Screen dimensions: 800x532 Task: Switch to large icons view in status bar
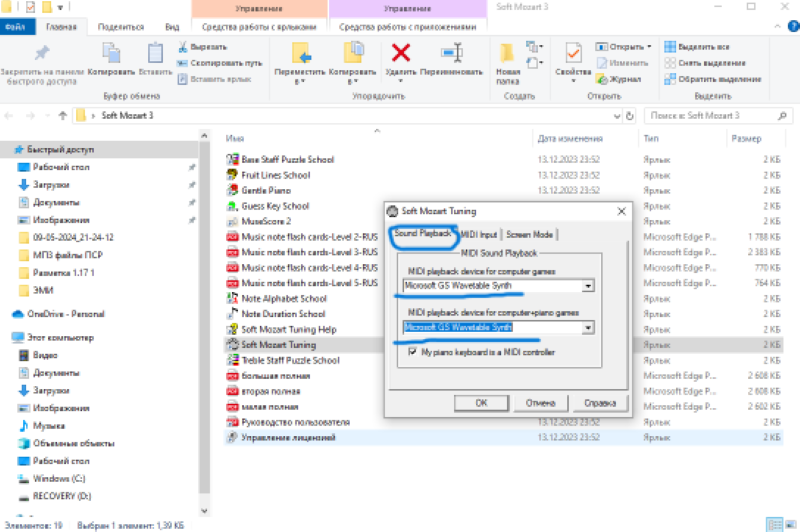click(790, 524)
